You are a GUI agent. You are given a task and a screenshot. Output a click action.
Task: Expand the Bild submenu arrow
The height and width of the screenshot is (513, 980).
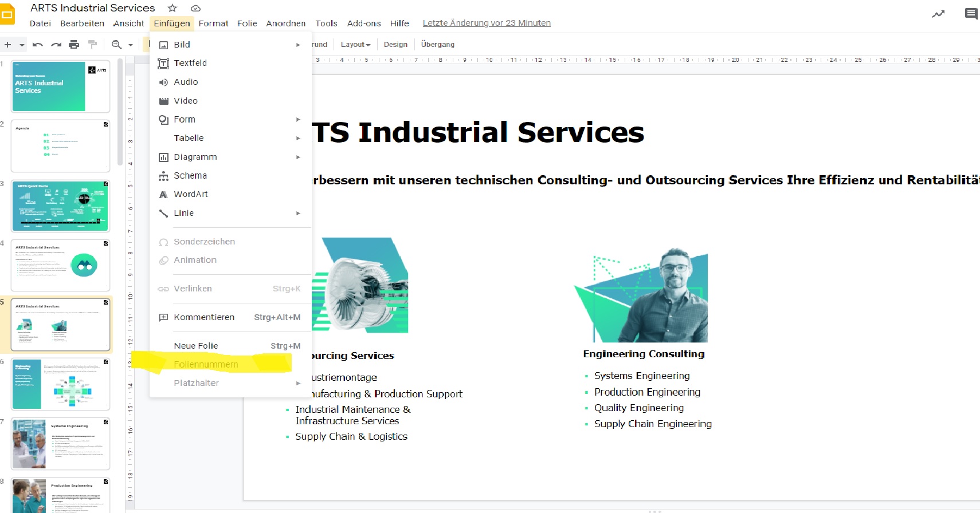click(298, 45)
